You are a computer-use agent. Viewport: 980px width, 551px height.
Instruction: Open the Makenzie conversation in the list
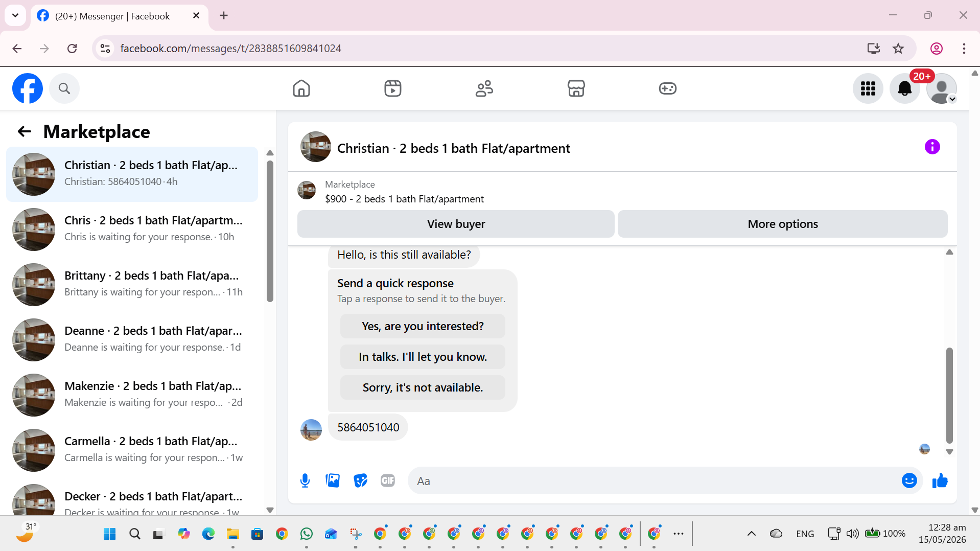click(132, 395)
